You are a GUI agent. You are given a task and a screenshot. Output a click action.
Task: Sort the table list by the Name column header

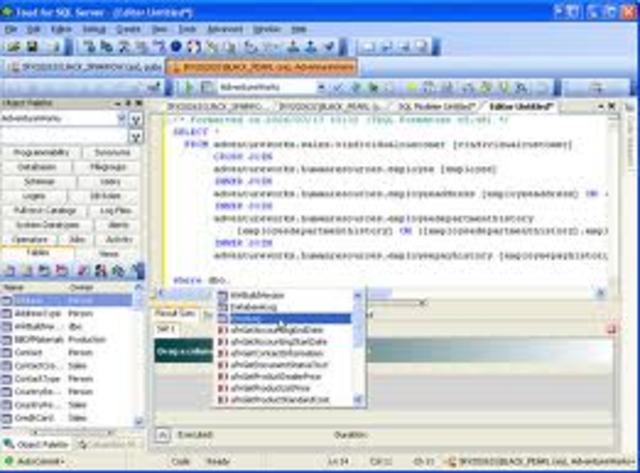(33, 287)
